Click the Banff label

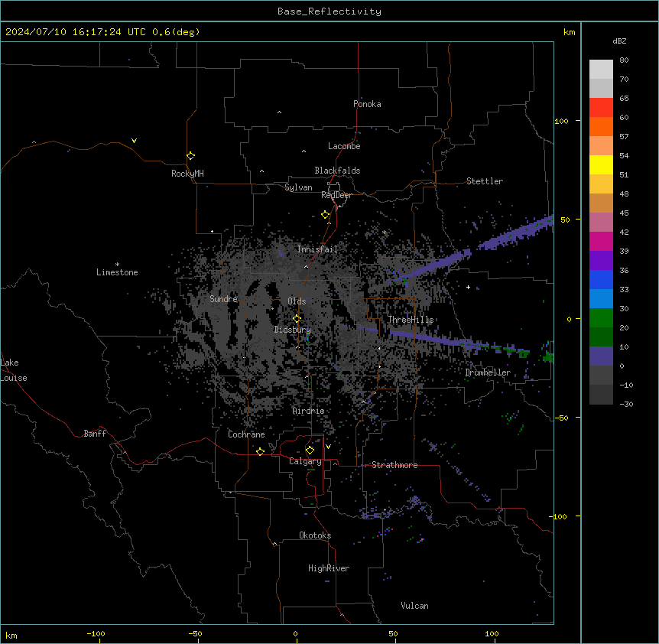tap(95, 434)
